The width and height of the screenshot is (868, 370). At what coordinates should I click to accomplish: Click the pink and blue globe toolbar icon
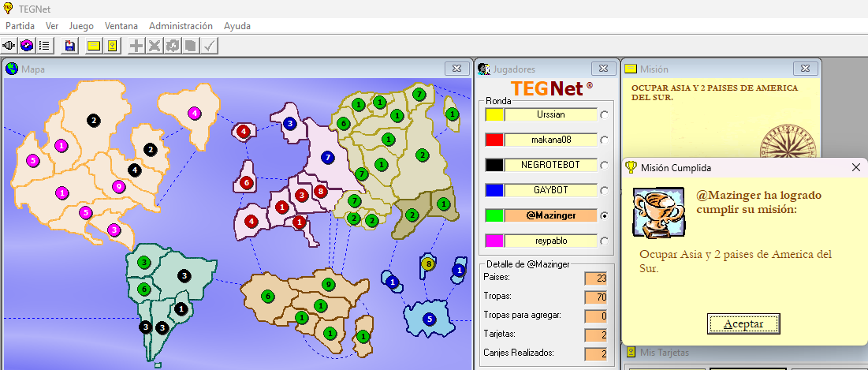[28, 46]
